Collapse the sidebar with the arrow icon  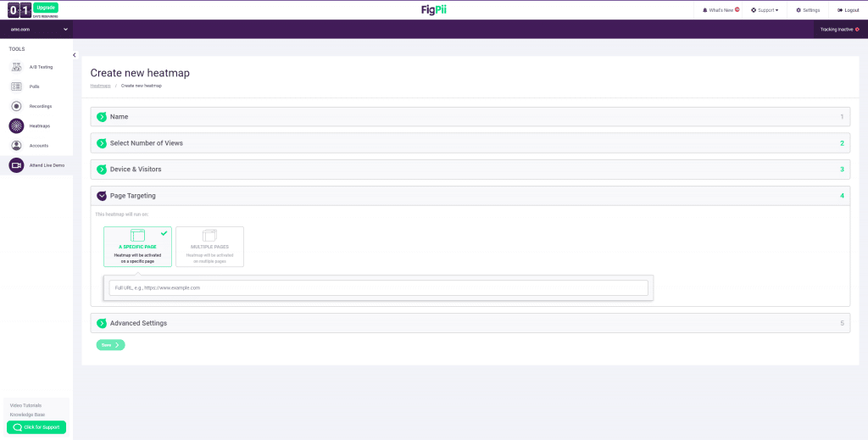(75, 55)
